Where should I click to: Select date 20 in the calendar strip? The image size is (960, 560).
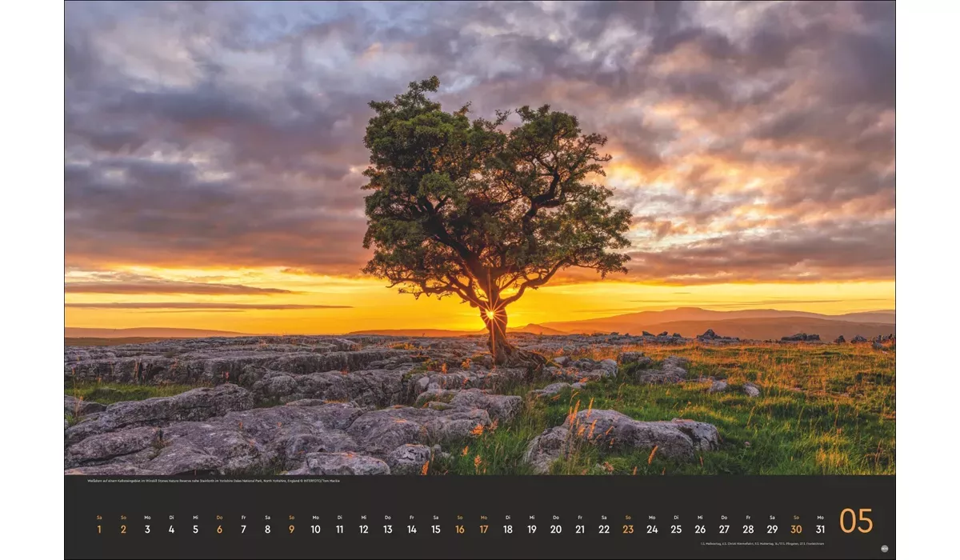point(556,529)
